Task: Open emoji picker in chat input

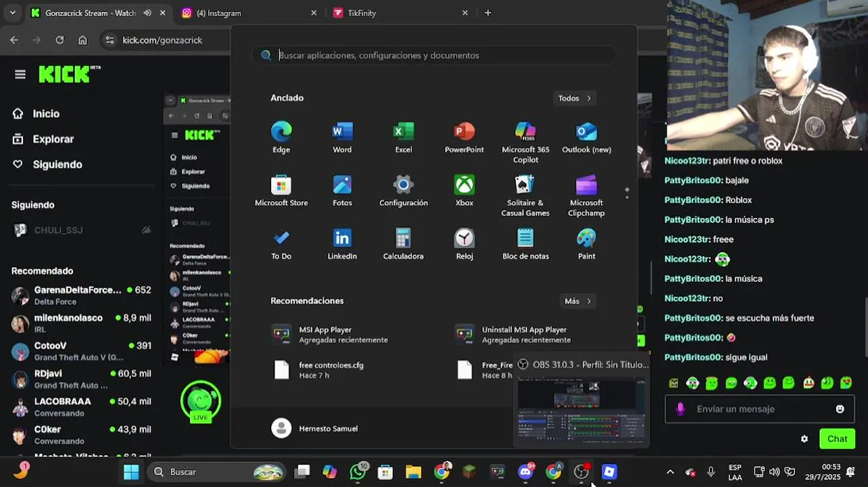Action: [x=840, y=409]
